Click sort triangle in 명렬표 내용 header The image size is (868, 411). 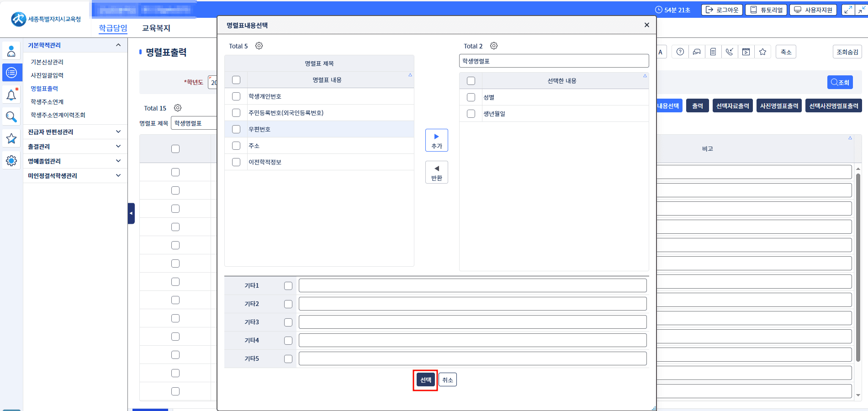coord(410,75)
